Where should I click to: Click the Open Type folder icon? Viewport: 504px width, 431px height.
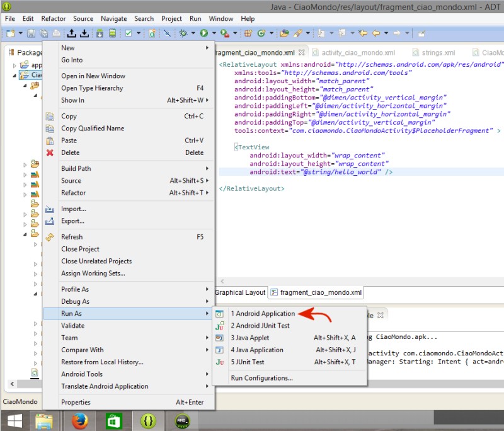point(284,33)
